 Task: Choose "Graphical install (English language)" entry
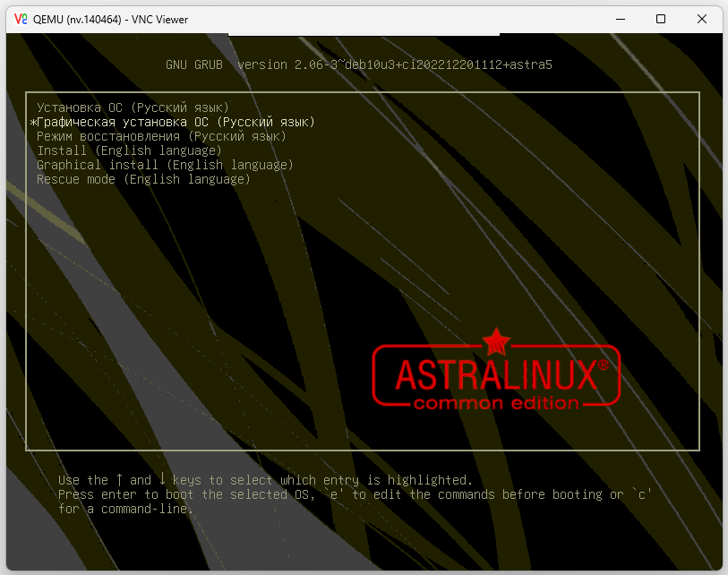(165, 165)
